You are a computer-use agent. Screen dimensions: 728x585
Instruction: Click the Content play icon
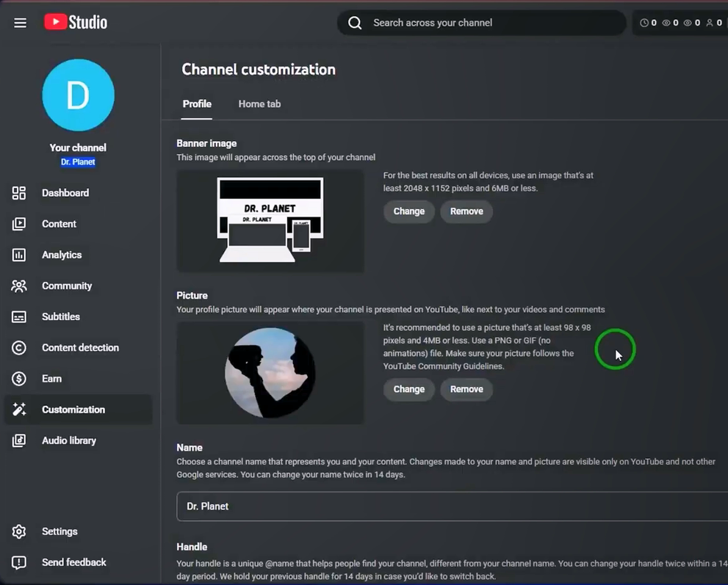click(x=19, y=224)
